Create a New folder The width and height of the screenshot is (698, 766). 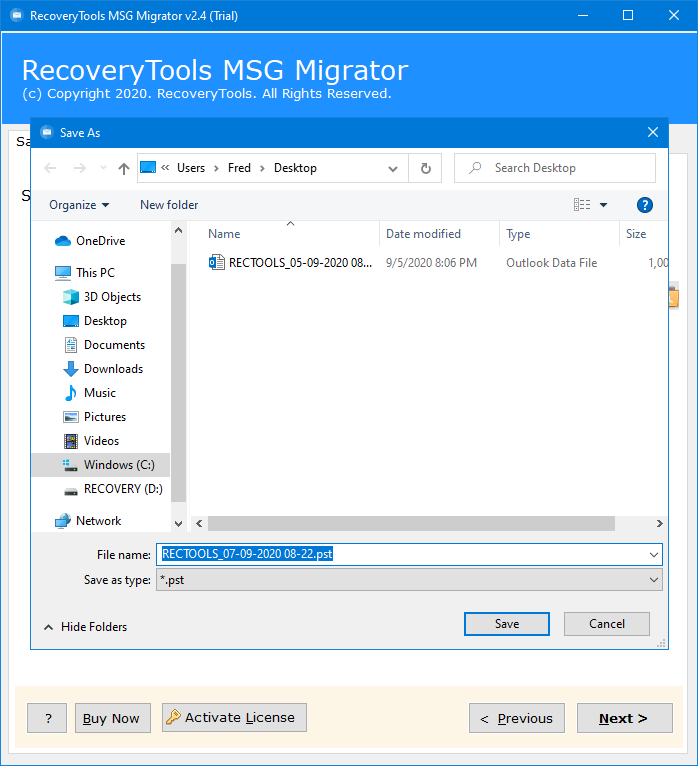(x=169, y=205)
